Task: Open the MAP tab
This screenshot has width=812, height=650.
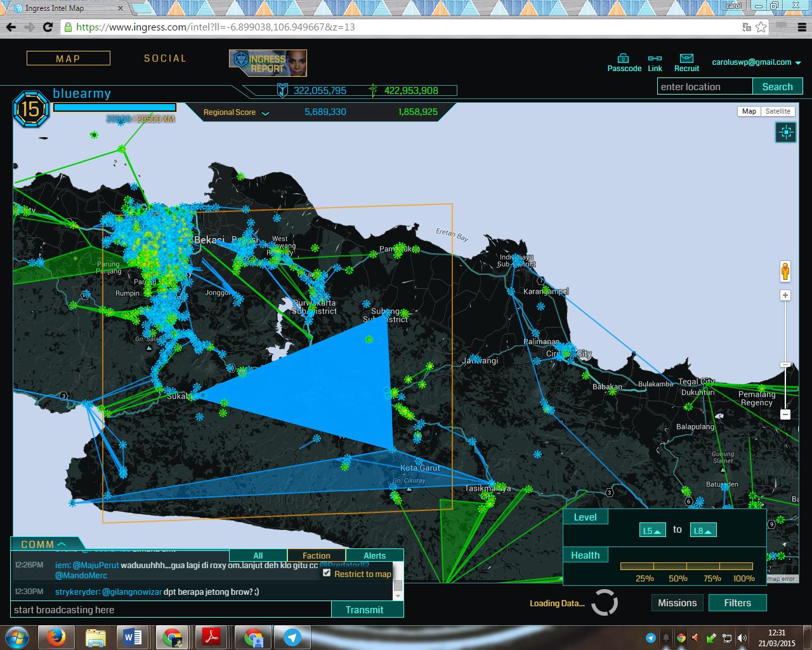Action: pyautogui.click(x=68, y=58)
